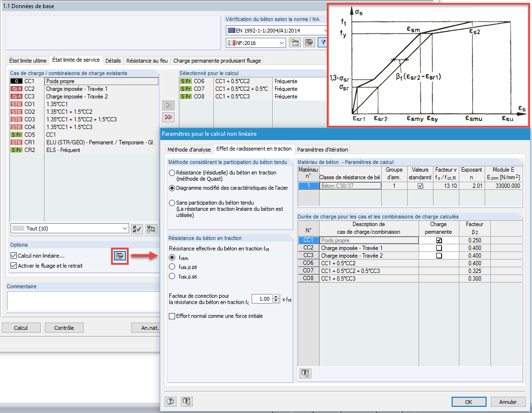This screenshot has height=413, width=532.
Task: Click new national annex icon beside NF:2016
Action: point(295,43)
